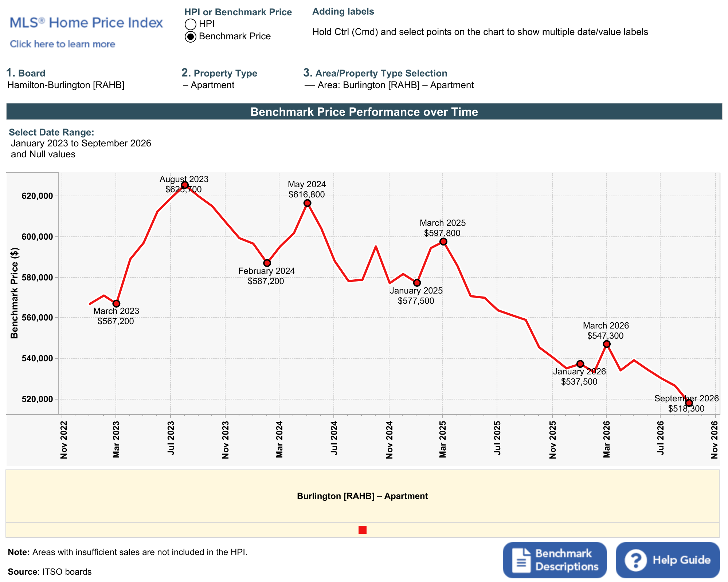Select the Benchmark Price radio button

(190, 36)
